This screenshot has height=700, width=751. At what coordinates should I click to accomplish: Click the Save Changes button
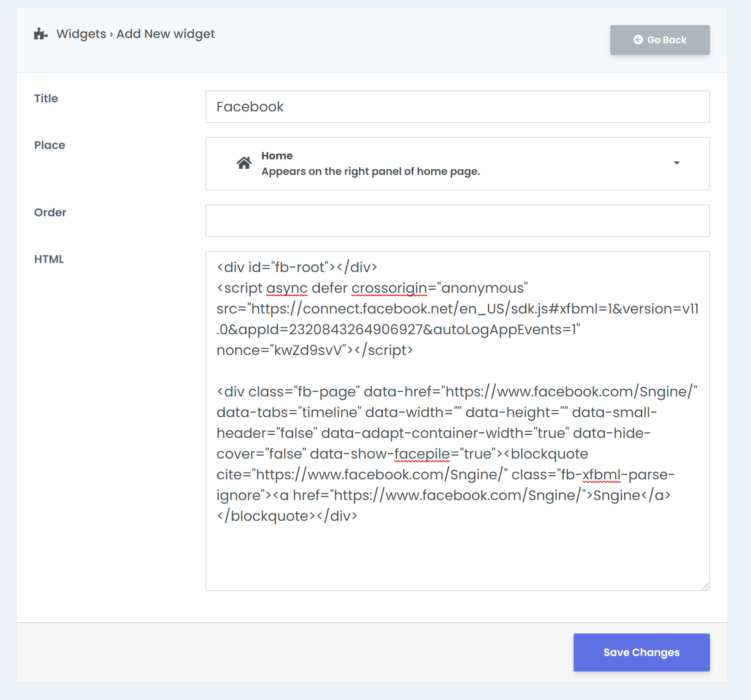[641, 652]
